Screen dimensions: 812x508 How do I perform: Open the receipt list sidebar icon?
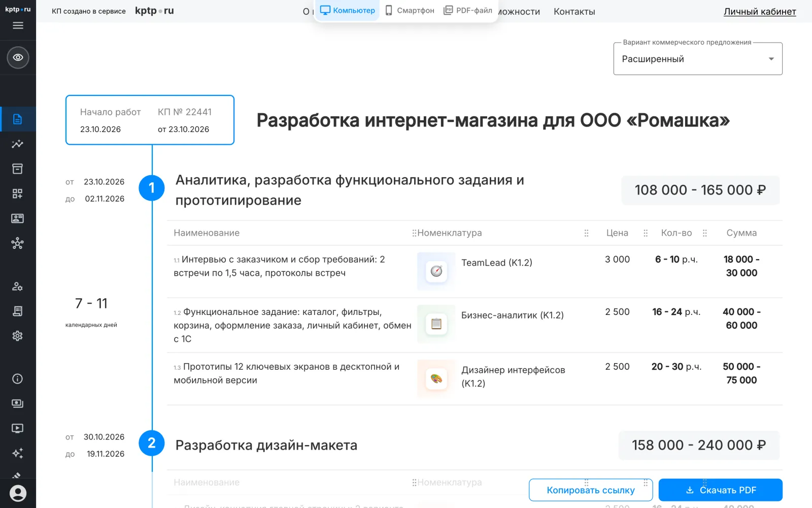[x=18, y=311]
